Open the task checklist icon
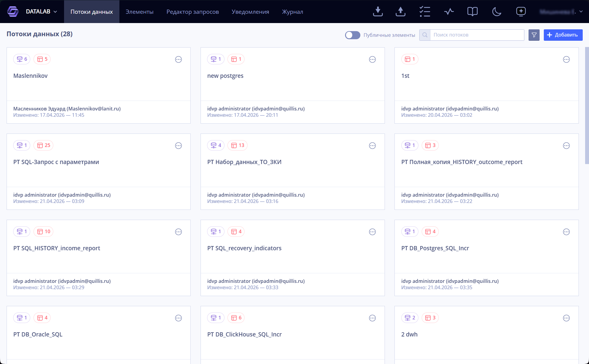 [425, 12]
